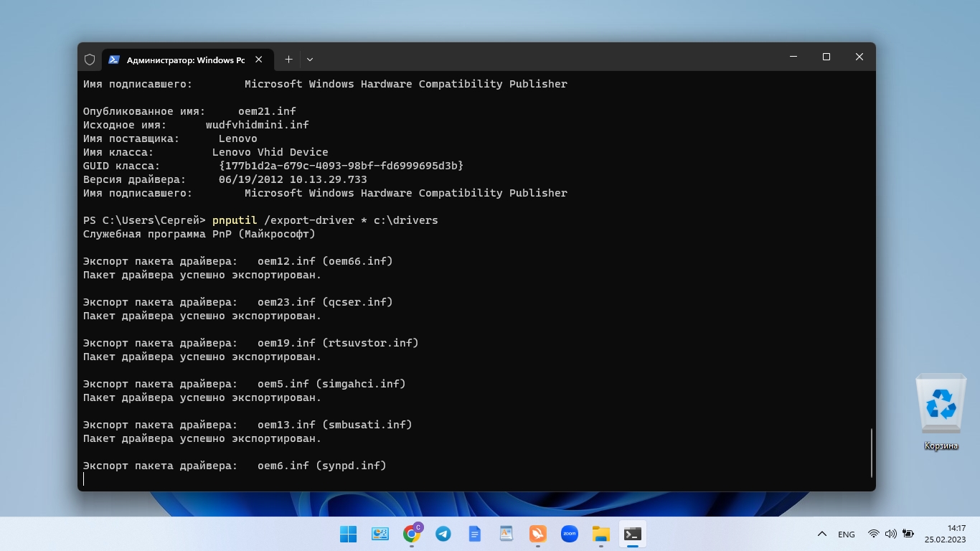The width and height of the screenshot is (980, 551).
Task: Open the volume speaker tray icon
Action: coord(891,534)
